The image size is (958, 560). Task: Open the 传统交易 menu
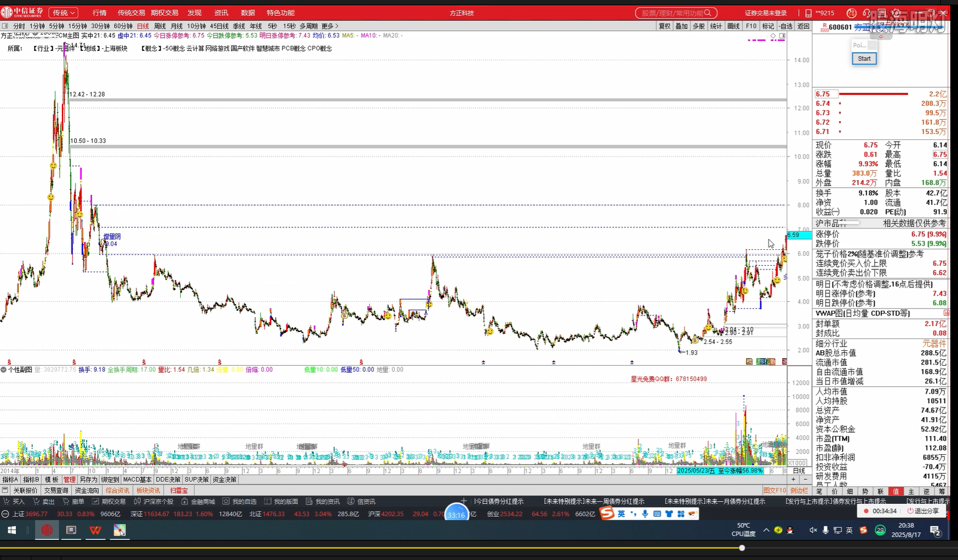tap(131, 12)
